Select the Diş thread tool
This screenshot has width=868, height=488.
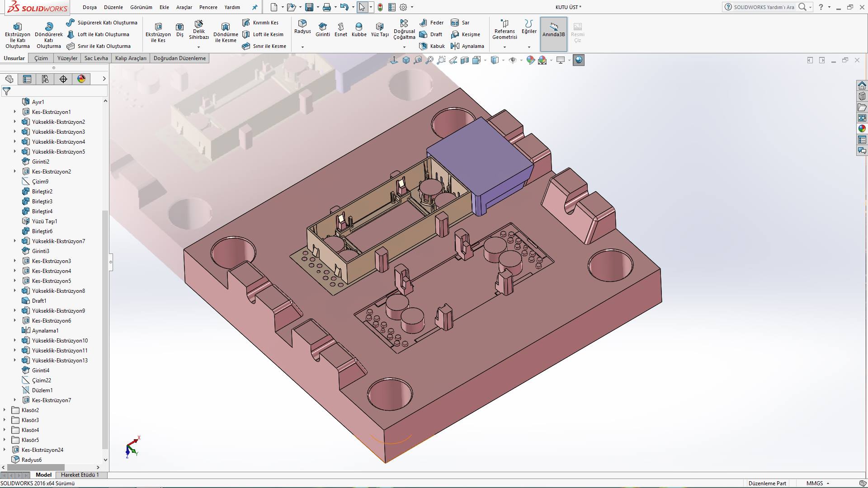coord(180,30)
